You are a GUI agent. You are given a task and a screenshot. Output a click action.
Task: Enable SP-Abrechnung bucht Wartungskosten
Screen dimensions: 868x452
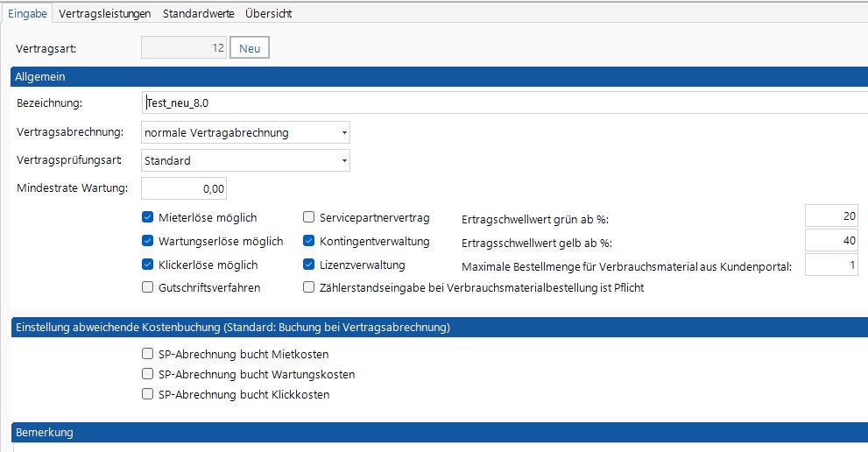pyautogui.click(x=148, y=374)
